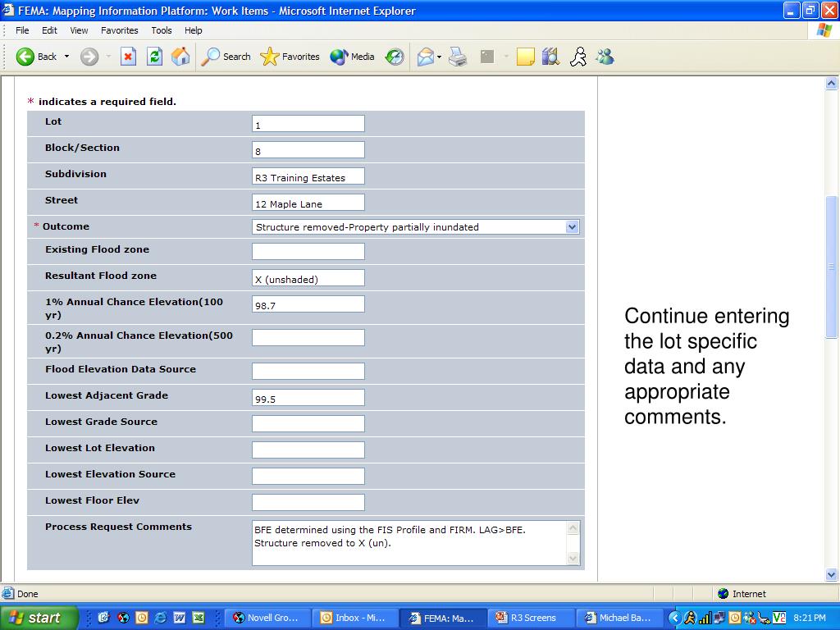This screenshot has width=840, height=630.
Task: Switch to the Inbox - Mi... taskbar window
Action: point(356,618)
